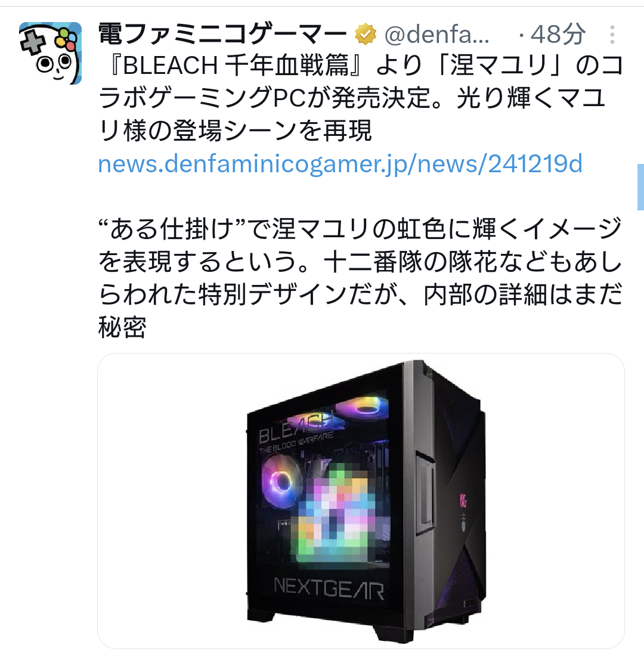Click the red logo on the PC front panel

point(463,500)
